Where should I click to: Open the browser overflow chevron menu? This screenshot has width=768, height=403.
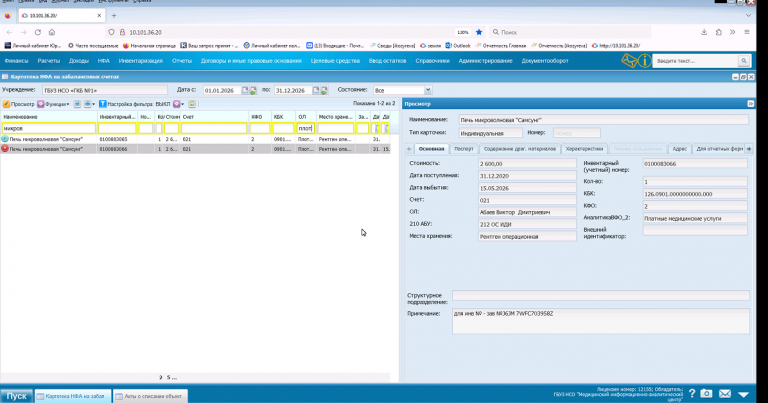coord(733,32)
